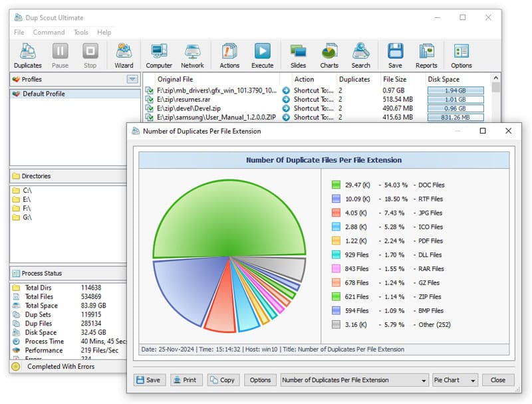
Task: Click the 518.54 MB file size cell
Action: pos(398,99)
